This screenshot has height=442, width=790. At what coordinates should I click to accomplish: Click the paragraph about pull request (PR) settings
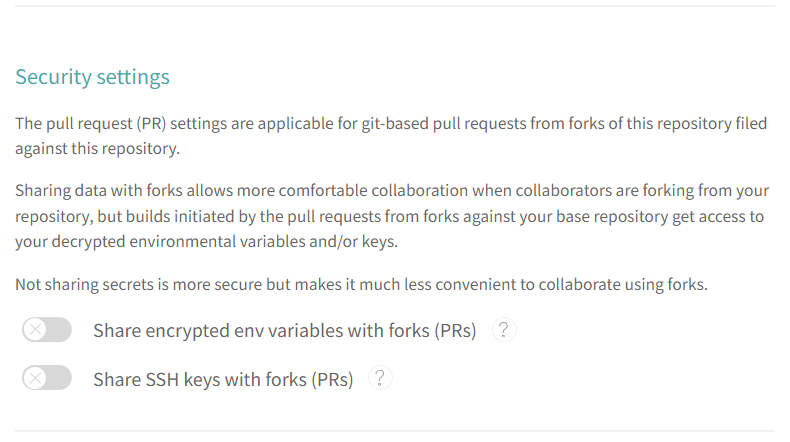[x=391, y=136]
